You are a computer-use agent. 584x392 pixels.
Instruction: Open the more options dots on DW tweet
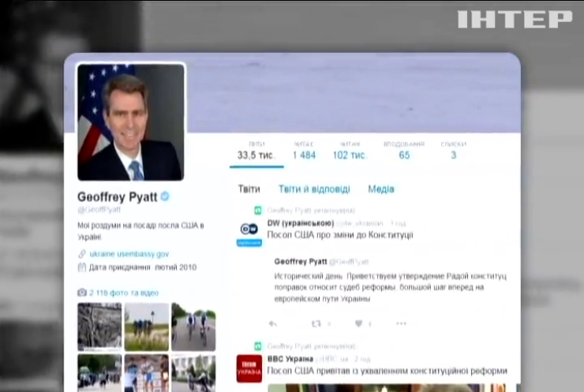coord(401,323)
